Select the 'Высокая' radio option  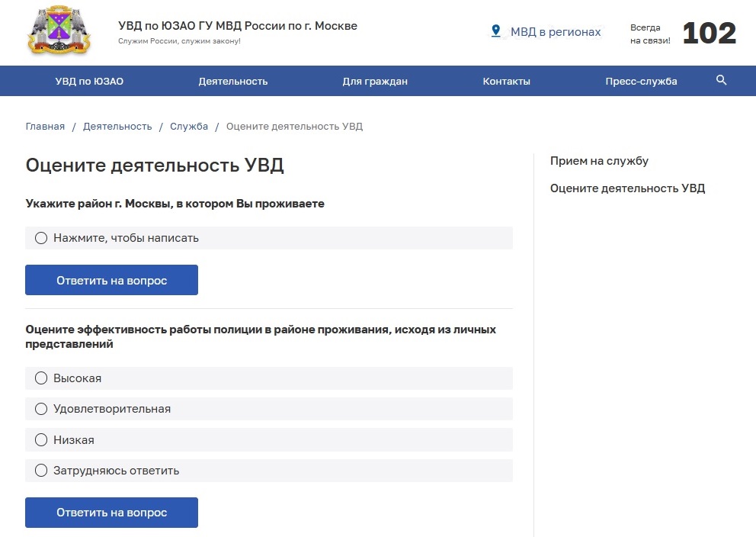[x=42, y=378]
